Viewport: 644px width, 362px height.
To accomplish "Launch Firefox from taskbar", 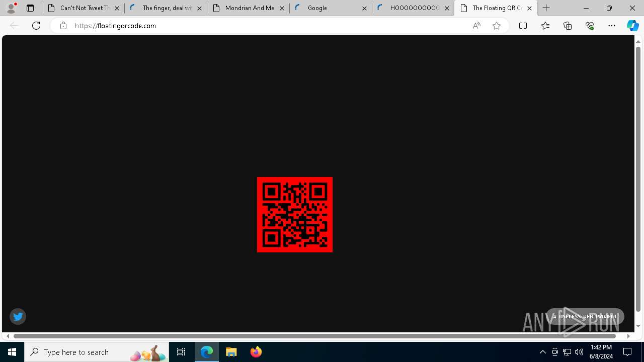I will [x=256, y=352].
